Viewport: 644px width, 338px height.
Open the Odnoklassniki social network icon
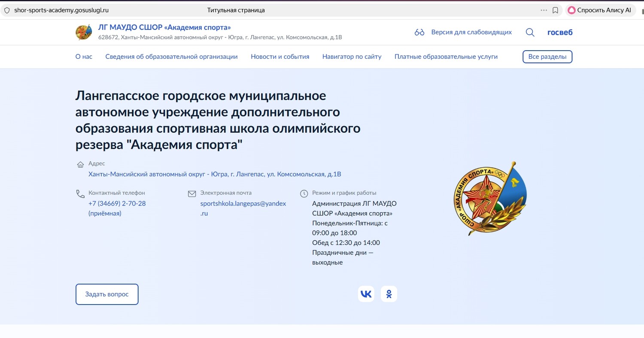point(389,294)
